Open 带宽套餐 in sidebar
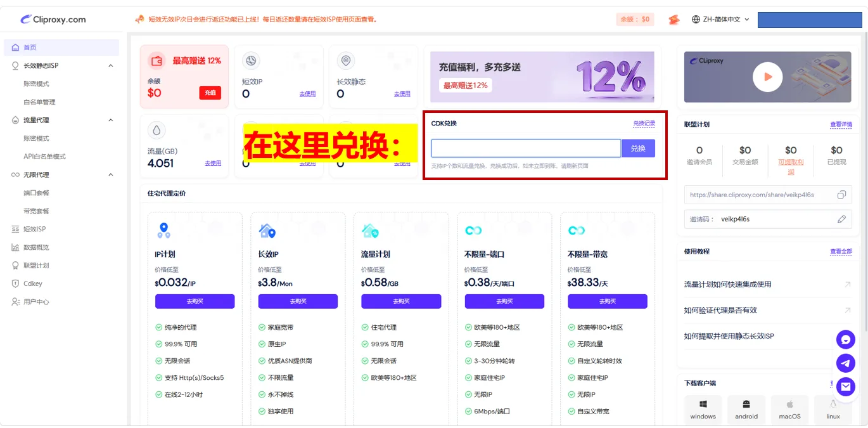The width and height of the screenshot is (868, 428). [x=36, y=211]
